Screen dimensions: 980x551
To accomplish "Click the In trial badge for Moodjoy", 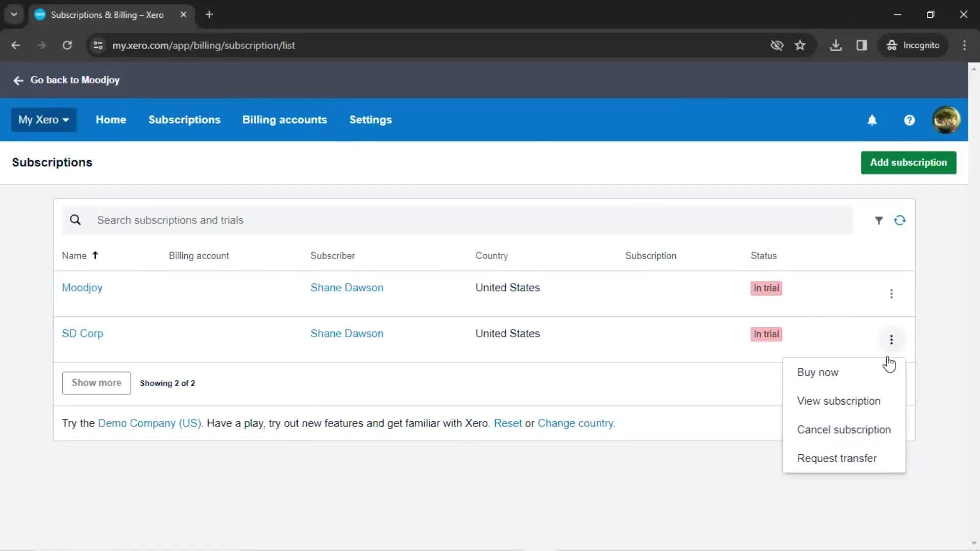I will pyautogui.click(x=766, y=288).
